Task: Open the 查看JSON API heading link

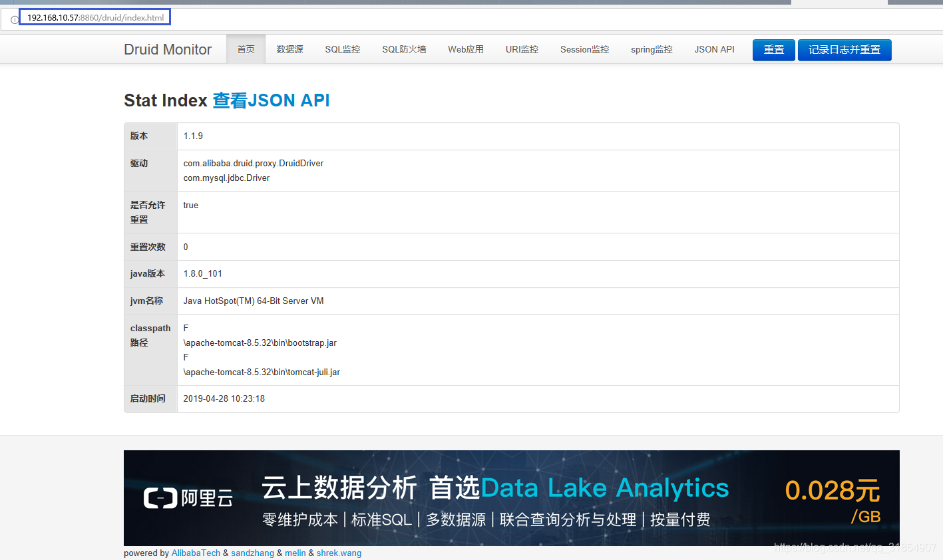Action: click(271, 100)
